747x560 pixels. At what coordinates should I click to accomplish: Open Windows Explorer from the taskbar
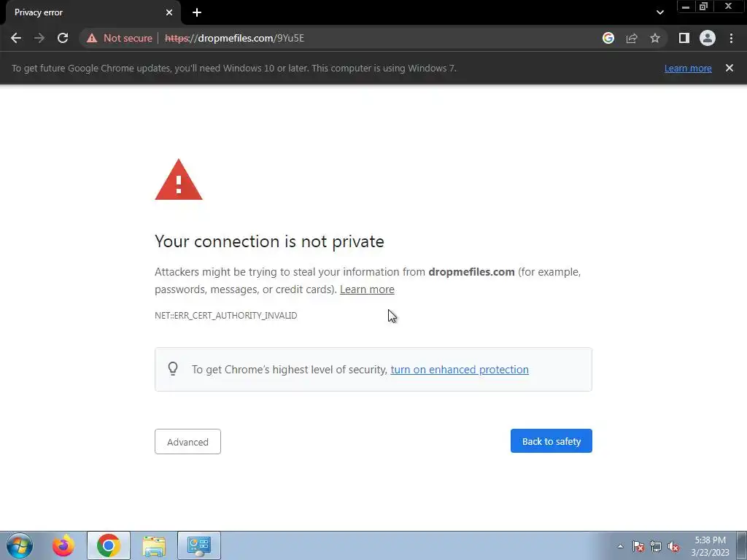[x=154, y=545]
